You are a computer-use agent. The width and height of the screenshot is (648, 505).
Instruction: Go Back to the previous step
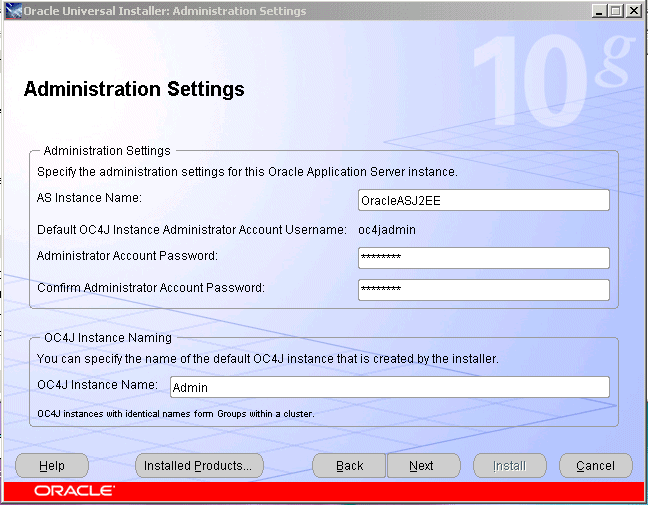pyautogui.click(x=349, y=466)
